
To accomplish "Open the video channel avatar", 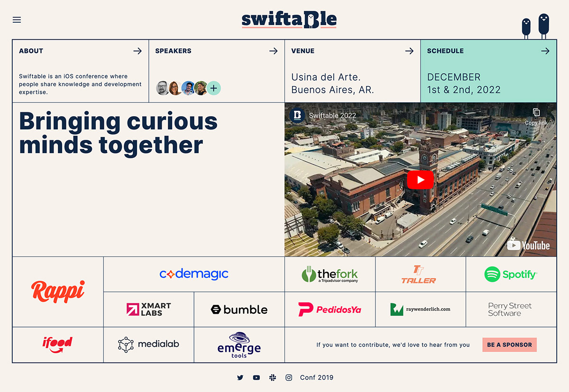I will (x=297, y=115).
